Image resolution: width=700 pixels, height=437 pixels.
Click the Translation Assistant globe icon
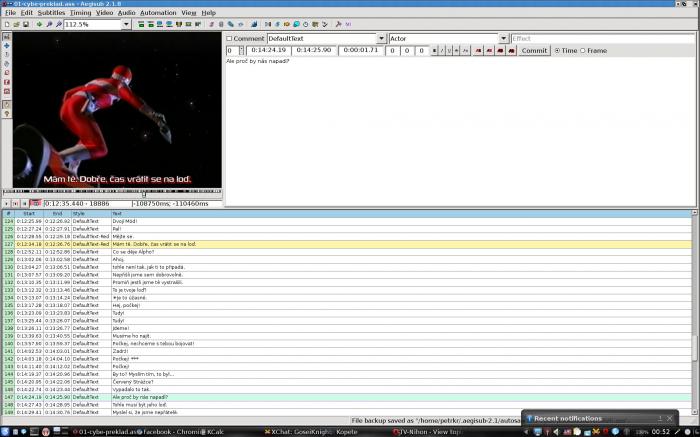point(296,24)
